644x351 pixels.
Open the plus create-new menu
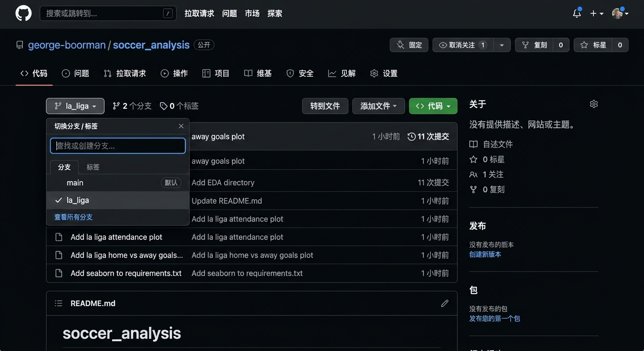[x=596, y=14]
